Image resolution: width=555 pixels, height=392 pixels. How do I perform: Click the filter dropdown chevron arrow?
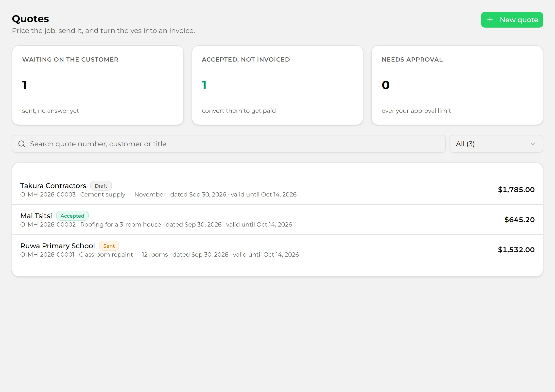533,144
